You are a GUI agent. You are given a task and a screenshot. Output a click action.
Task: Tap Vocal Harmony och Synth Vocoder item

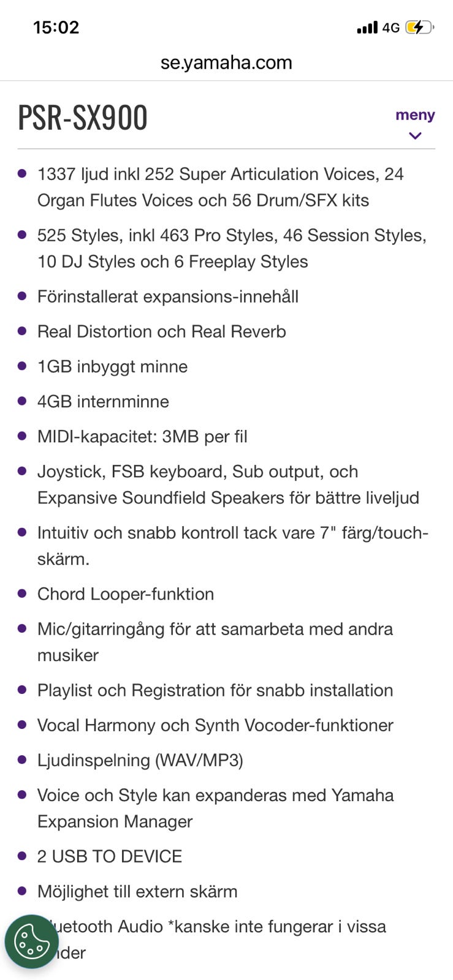tap(215, 725)
